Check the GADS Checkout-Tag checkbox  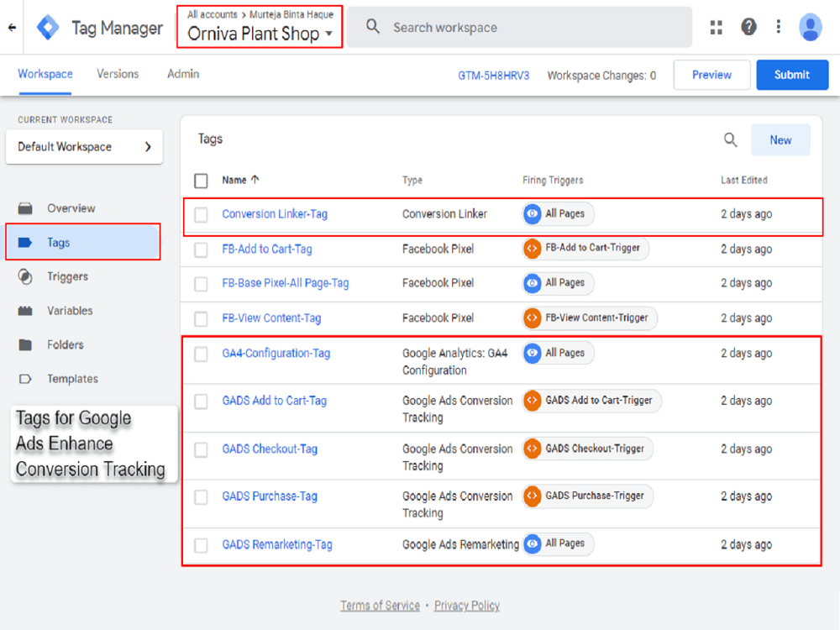pyautogui.click(x=201, y=449)
